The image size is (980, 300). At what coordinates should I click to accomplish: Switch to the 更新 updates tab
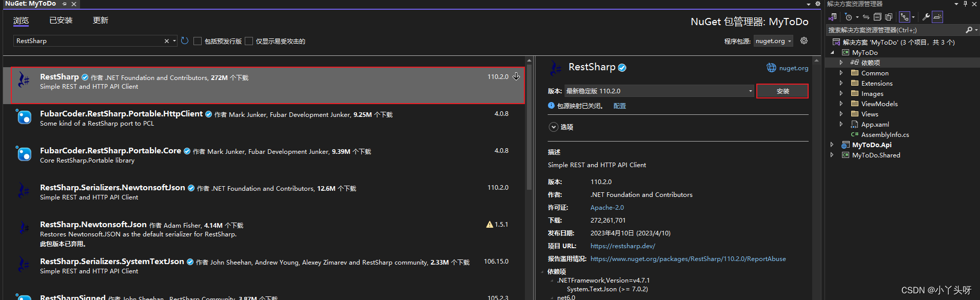(x=100, y=21)
